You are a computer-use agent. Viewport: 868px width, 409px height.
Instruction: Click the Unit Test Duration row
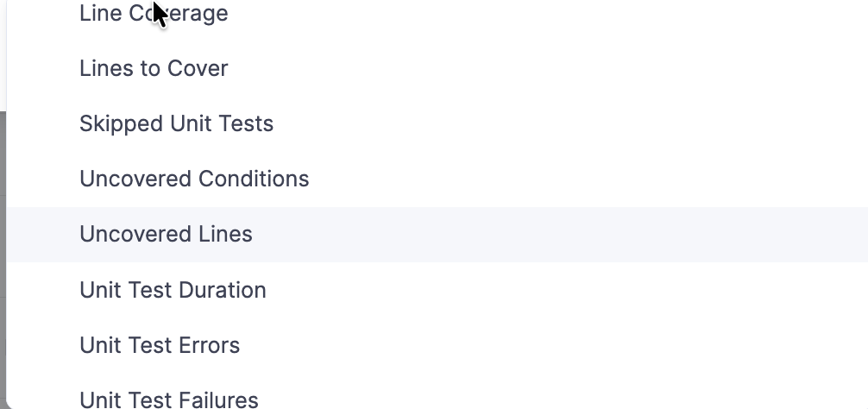[x=173, y=290]
